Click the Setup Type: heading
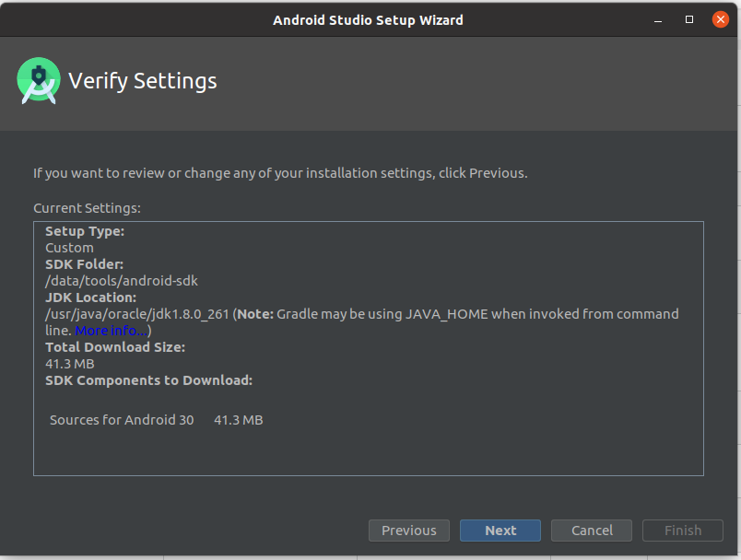The height and width of the screenshot is (560, 741). [85, 231]
